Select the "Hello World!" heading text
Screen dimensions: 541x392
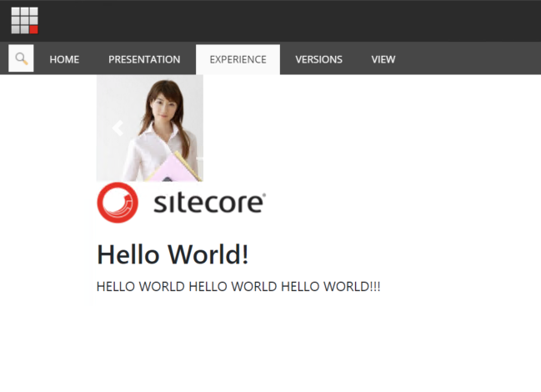(x=173, y=254)
